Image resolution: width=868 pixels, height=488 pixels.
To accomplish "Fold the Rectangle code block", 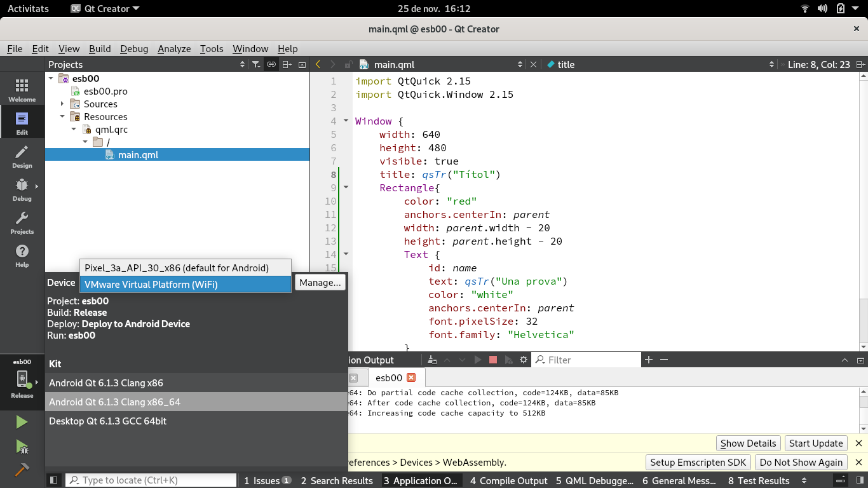I will pos(346,187).
